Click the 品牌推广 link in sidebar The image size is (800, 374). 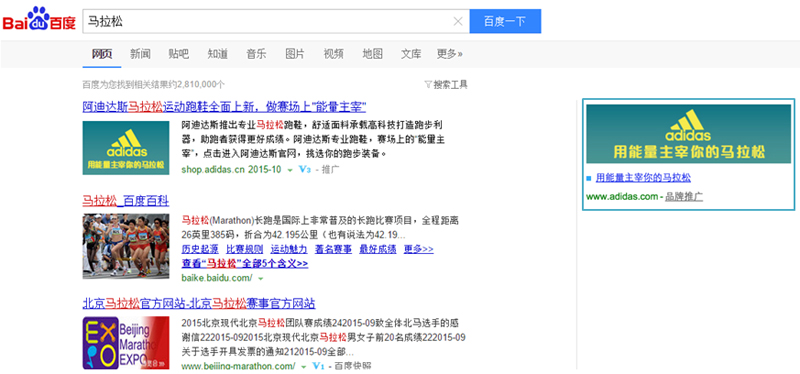click(684, 196)
